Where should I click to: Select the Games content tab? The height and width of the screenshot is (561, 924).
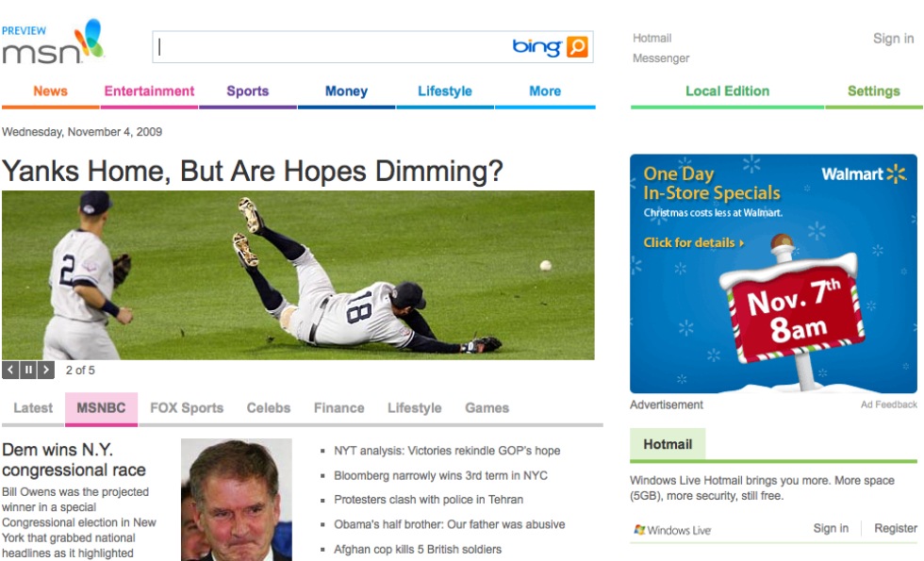pyautogui.click(x=487, y=408)
